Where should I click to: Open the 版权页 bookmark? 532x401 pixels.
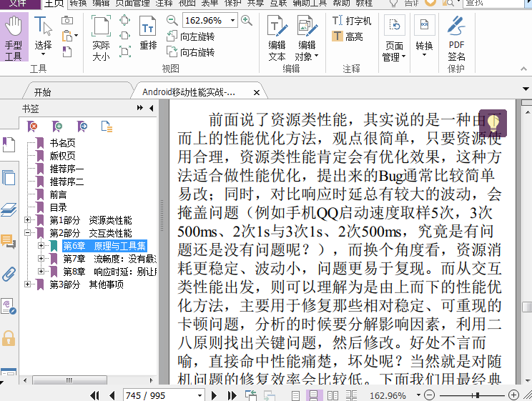pyautogui.click(x=62, y=156)
